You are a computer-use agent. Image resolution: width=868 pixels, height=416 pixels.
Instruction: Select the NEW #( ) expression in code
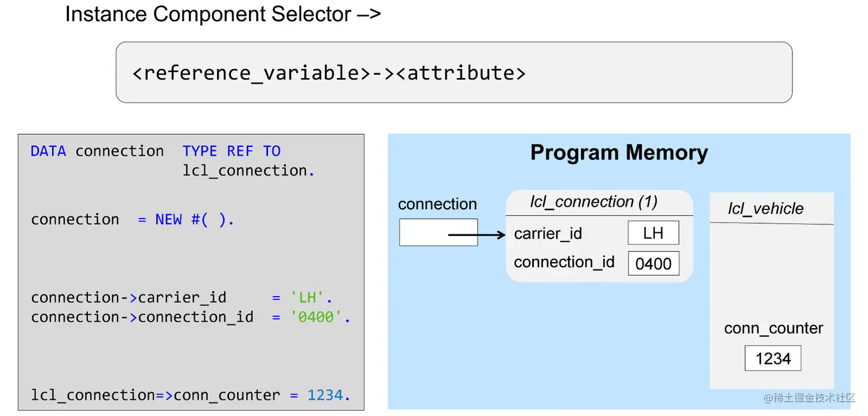193,219
